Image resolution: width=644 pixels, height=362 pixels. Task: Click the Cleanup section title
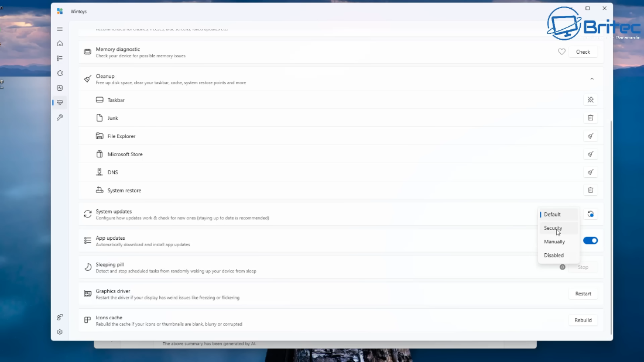[x=105, y=76]
